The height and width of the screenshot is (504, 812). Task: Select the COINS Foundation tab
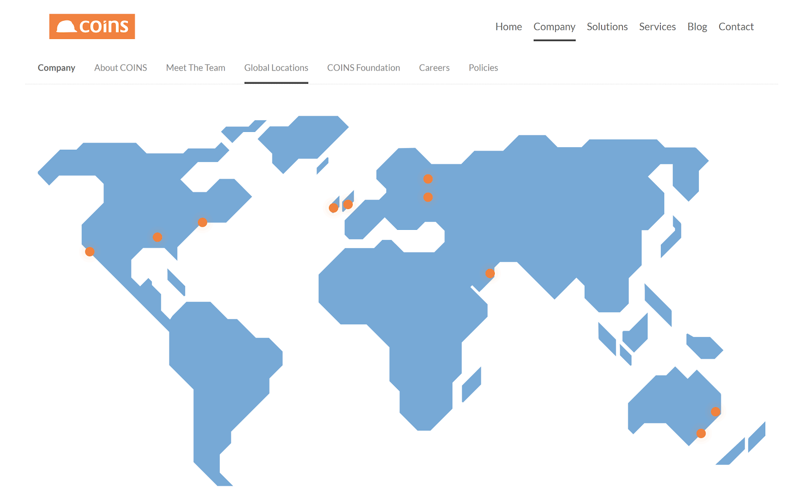click(363, 68)
